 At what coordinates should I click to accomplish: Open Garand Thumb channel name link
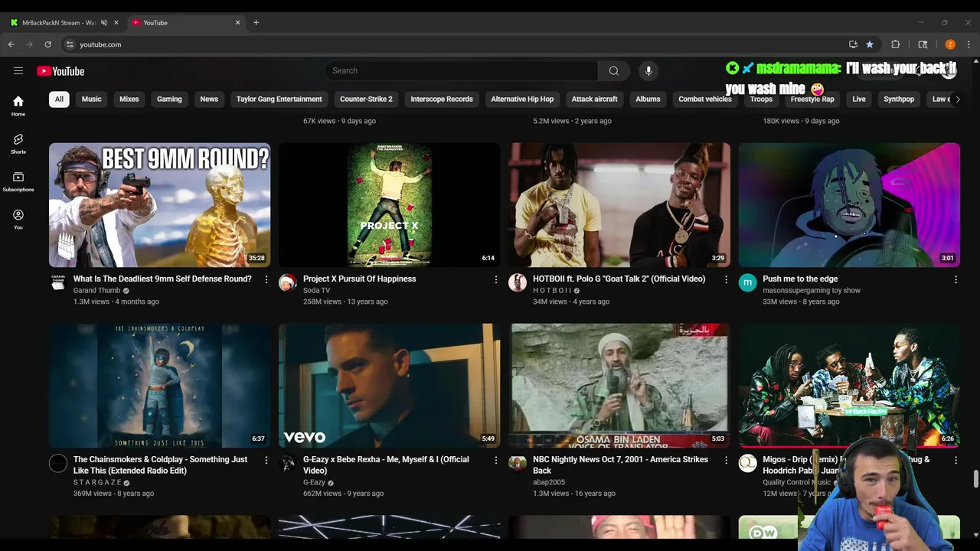click(x=96, y=290)
